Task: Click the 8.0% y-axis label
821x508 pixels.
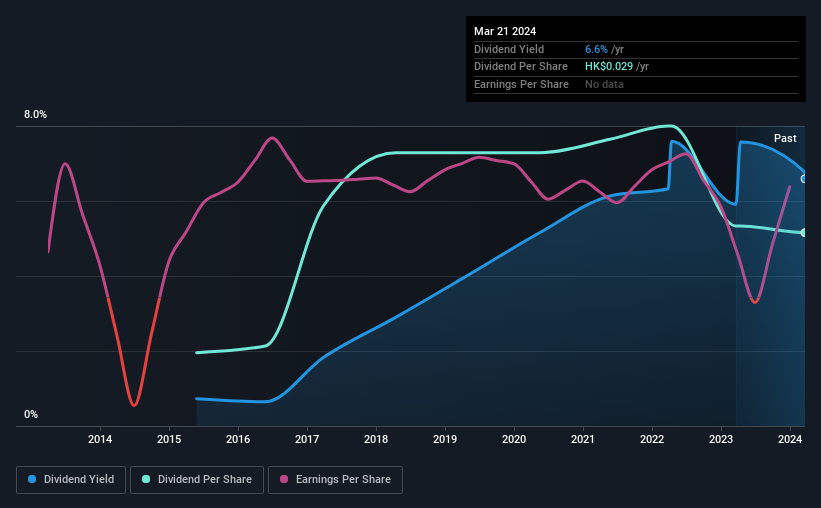Action: [x=35, y=114]
